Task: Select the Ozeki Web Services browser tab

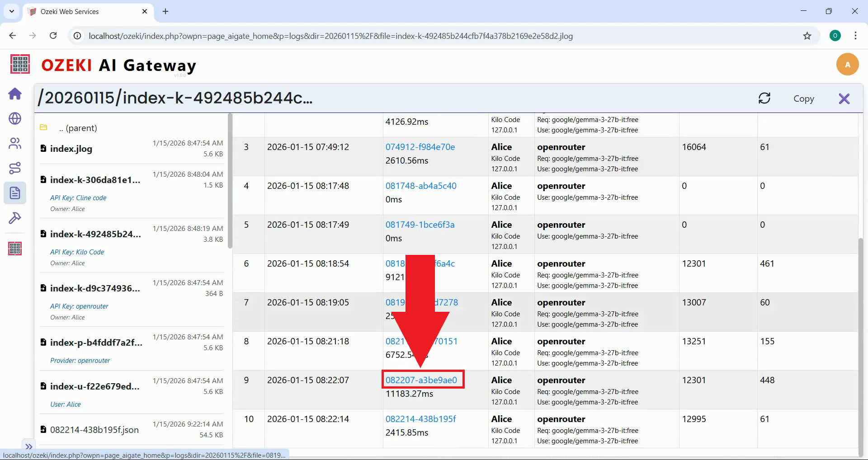Action: click(x=86, y=11)
